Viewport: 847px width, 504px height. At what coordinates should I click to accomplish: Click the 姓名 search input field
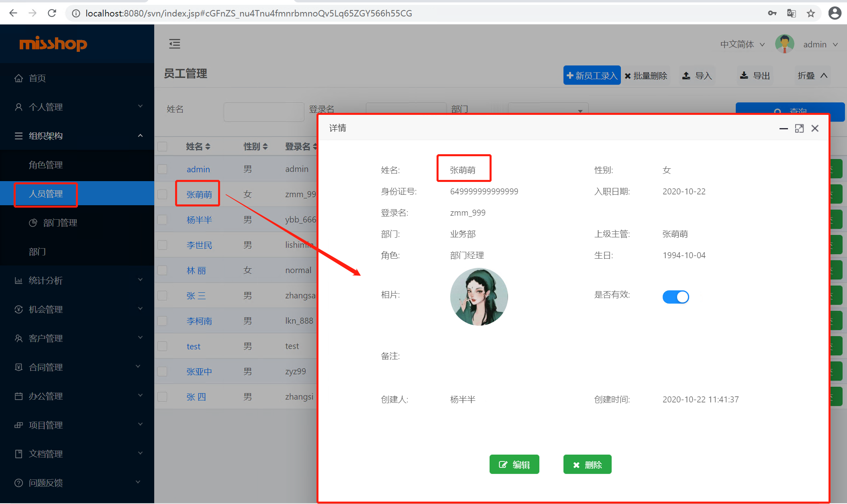click(x=263, y=112)
